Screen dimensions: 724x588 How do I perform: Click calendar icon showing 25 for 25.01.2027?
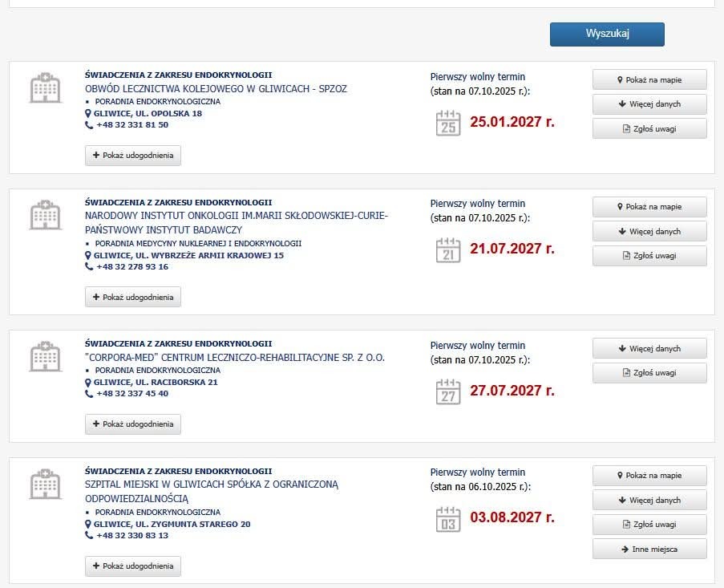(448, 123)
